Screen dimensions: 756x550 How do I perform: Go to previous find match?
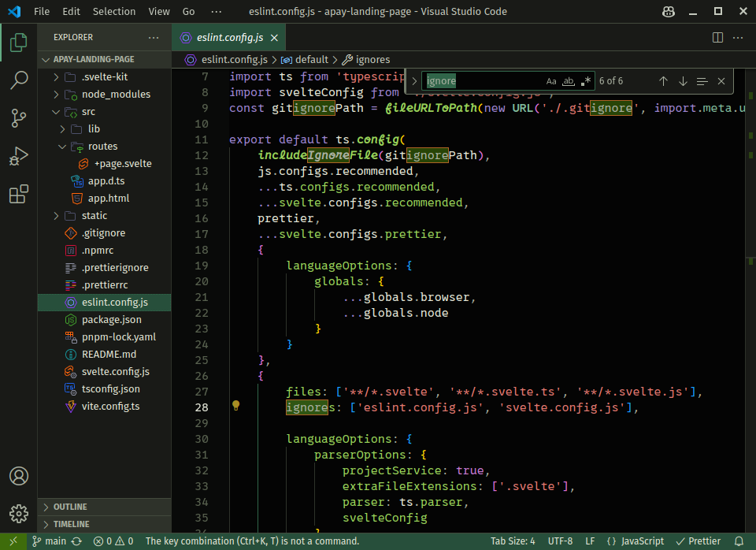[663, 81]
